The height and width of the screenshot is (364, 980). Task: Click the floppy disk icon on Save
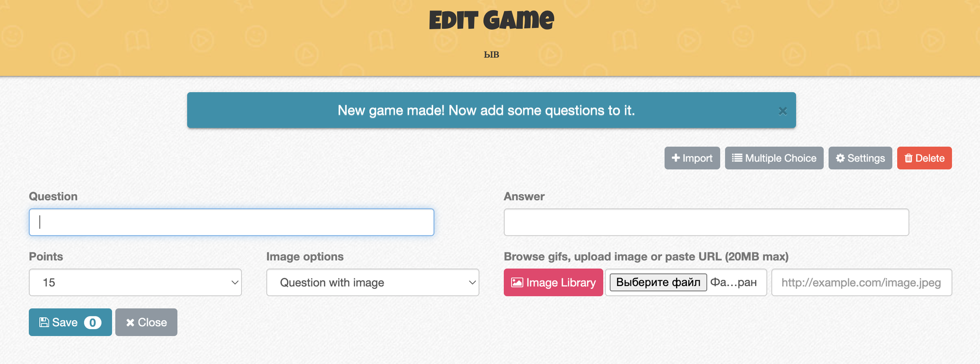[44, 322]
